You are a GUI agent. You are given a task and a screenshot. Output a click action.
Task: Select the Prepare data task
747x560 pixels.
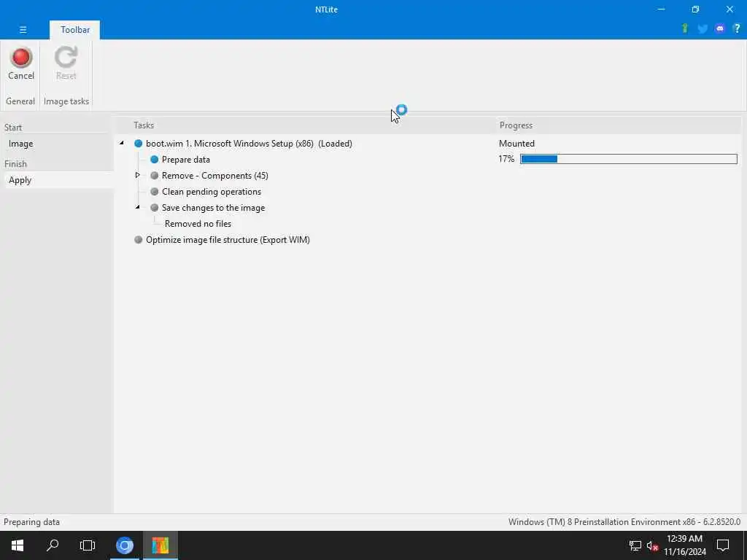[186, 160]
